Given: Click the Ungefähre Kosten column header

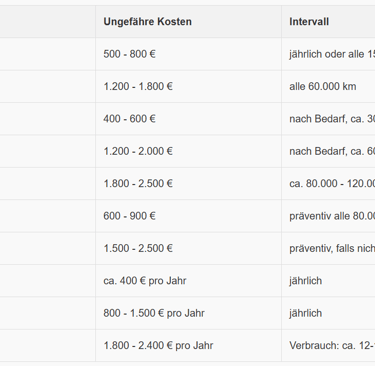Looking at the screenshot, I should click(x=188, y=22).
